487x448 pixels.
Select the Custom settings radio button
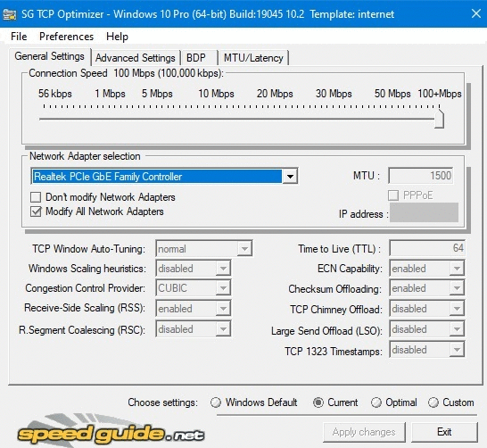coord(433,402)
